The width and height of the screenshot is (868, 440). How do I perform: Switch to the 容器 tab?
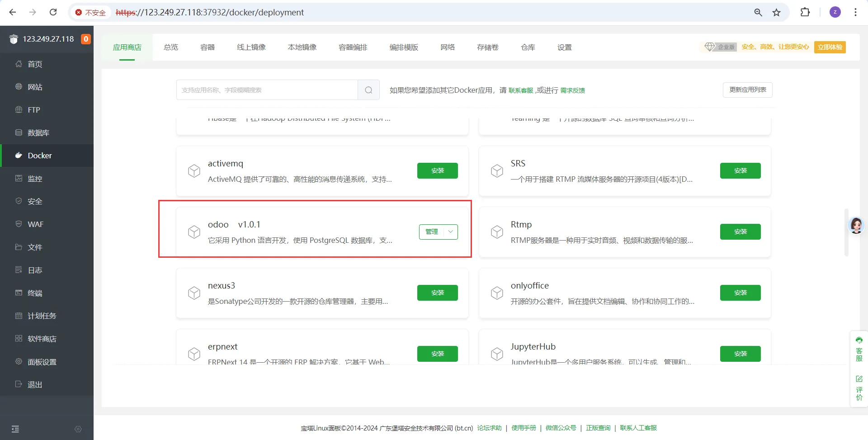pos(208,47)
